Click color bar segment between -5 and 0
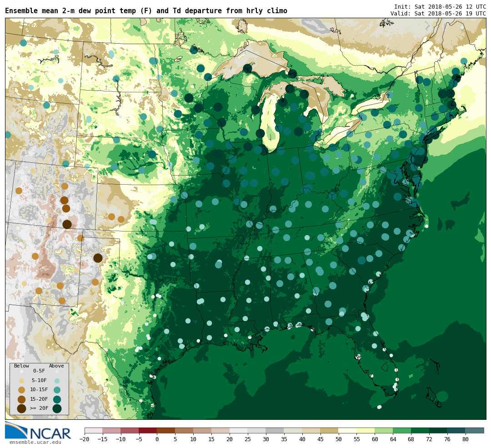 click(148, 430)
